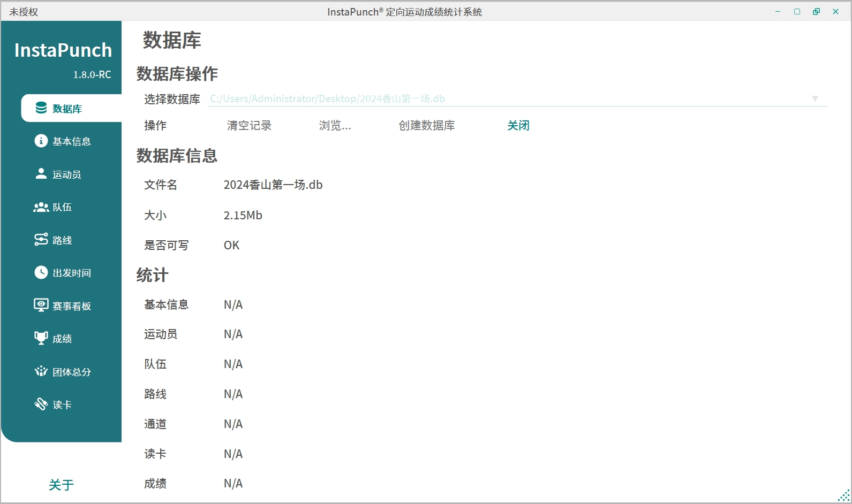This screenshot has width=852, height=504.
Task: Click the route (路线) icon
Action: (x=41, y=240)
